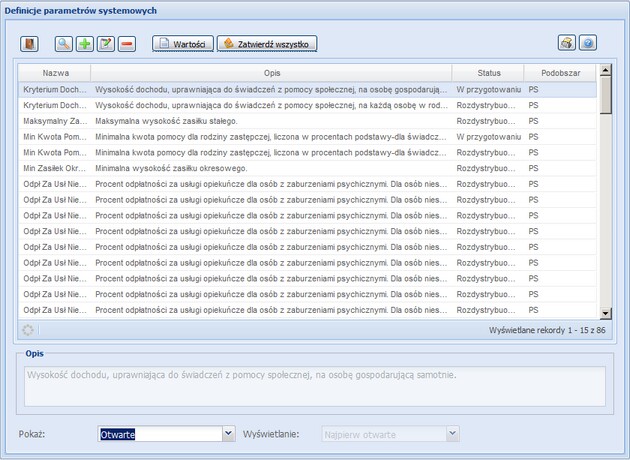Sort by Opis column header
Image resolution: width=630 pixels, height=460 pixels.
tap(272, 73)
